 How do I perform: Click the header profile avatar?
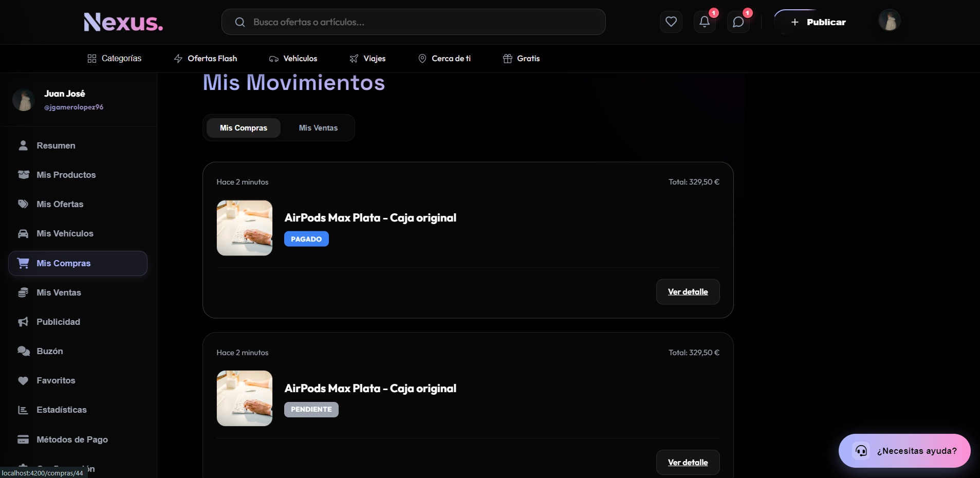point(890,21)
